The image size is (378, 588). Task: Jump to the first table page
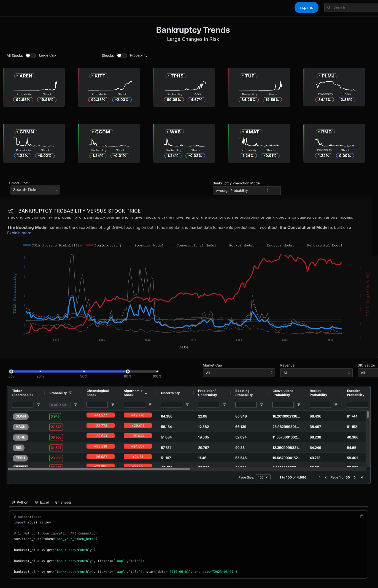pyautogui.click(x=319, y=477)
